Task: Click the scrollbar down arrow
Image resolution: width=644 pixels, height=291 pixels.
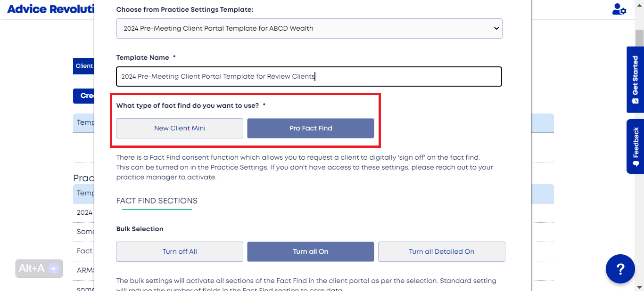Action: click(639, 286)
